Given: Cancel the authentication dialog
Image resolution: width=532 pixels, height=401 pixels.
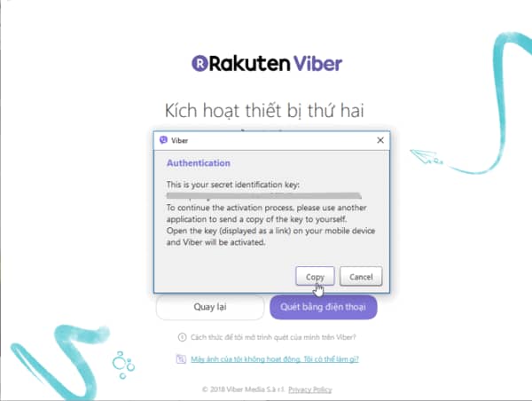Looking at the screenshot, I should (x=361, y=277).
